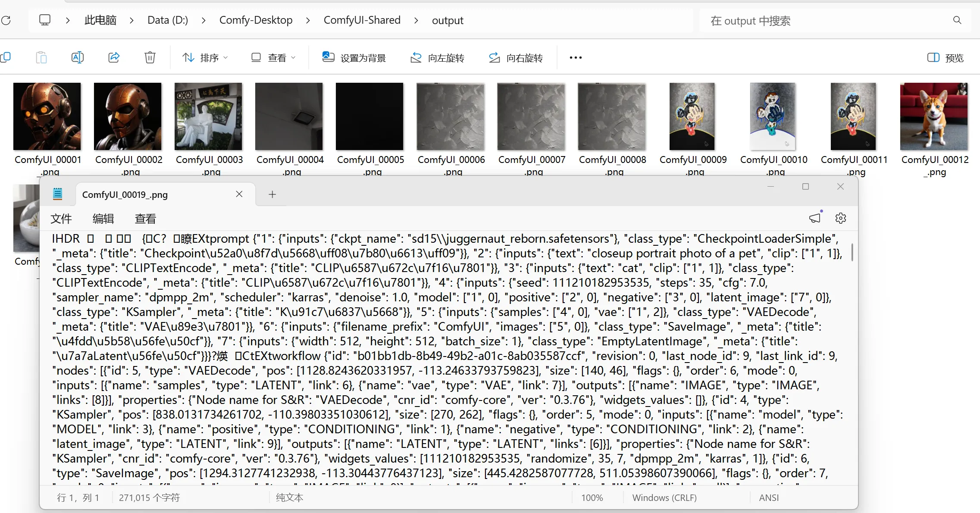Viewport: 980px width, 513px height.
Task: Click Comfy-Desktop in the breadcrumb
Action: (256, 20)
